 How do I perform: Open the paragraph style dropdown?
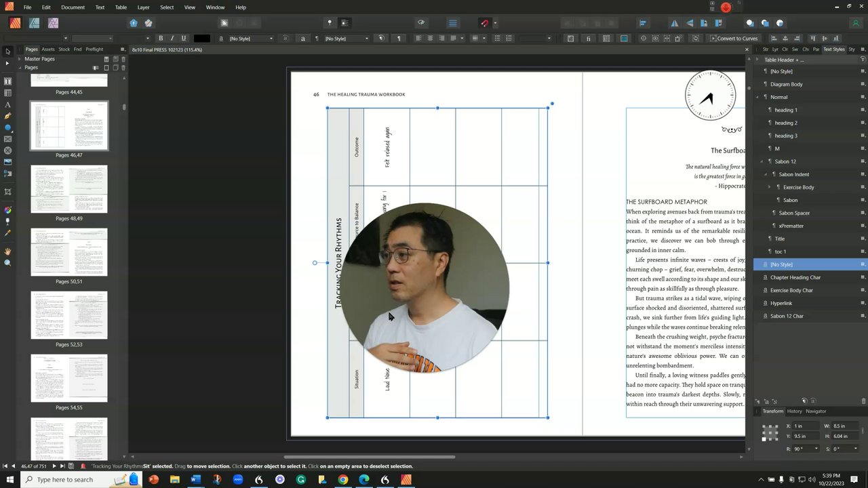click(x=367, y=39)
